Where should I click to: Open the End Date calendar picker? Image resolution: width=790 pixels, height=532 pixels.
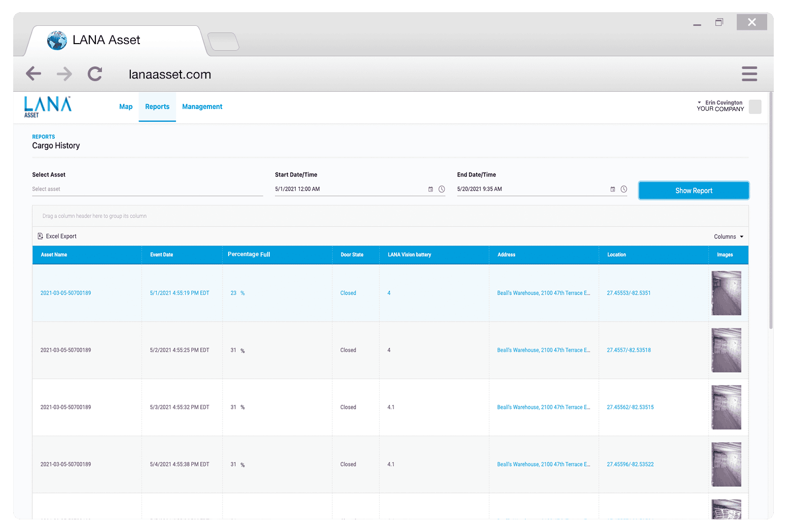click(613, 189)
